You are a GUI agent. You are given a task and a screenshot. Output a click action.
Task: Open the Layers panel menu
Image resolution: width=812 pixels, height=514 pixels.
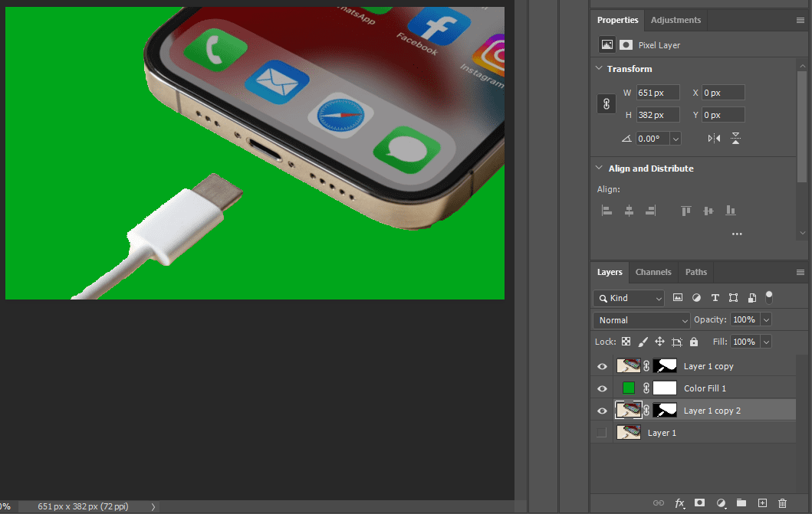800,272
